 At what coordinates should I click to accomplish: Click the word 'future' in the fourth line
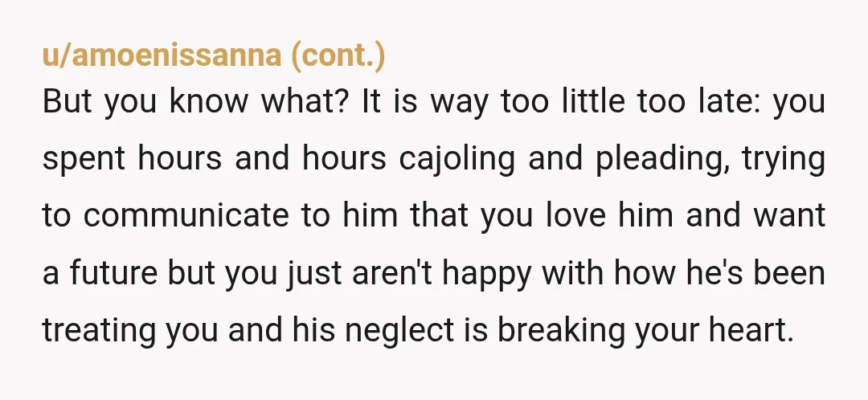pos(113,273)
